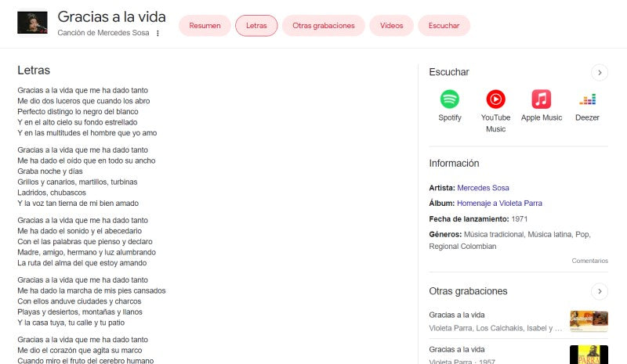The width and height of the screenshot is (627, 364).
Task: Click the Comentarios feedback link
Action: (x=590, y=261)
